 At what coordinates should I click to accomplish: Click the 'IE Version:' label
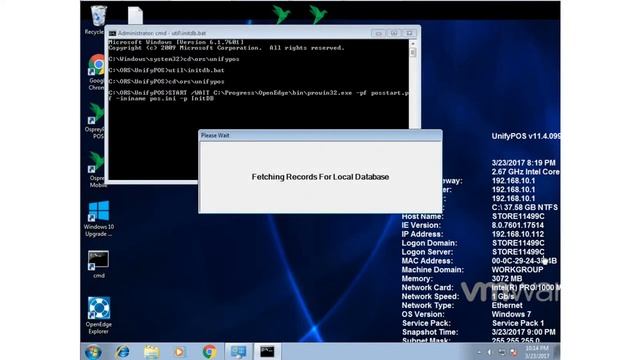pos(421,225)
